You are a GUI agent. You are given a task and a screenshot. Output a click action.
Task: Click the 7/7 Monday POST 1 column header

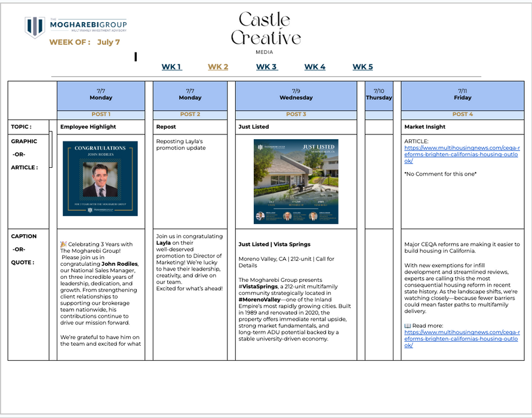click(101, 96)
